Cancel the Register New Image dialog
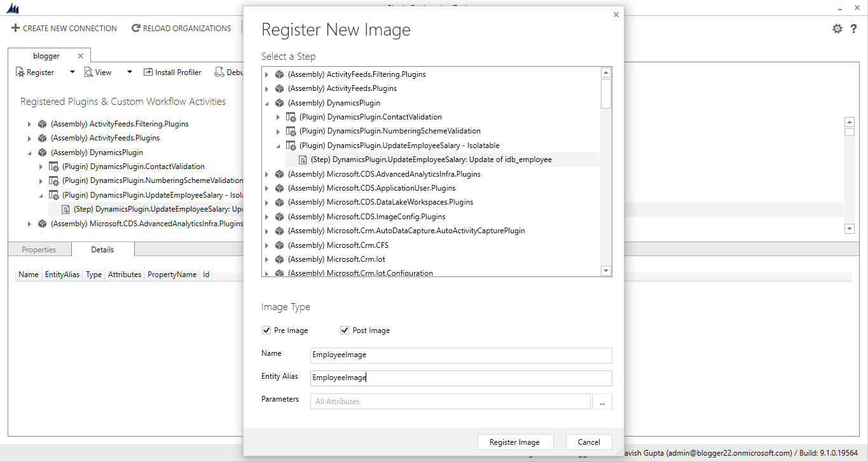The image size is (868, 462). click(589, 442)
